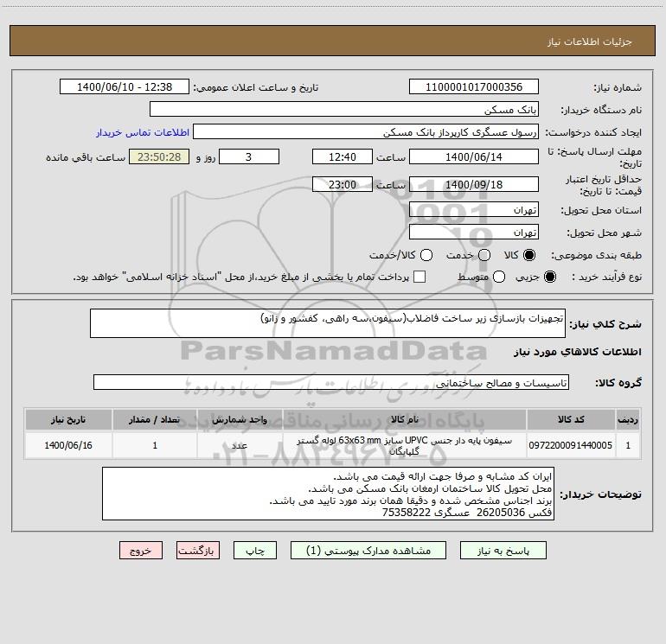Image resolution: width=666 pixels, height=644 pixels.
Task: Open مشاهده مدارک پیوستی (1) button
Action: (x=368, y=551)
